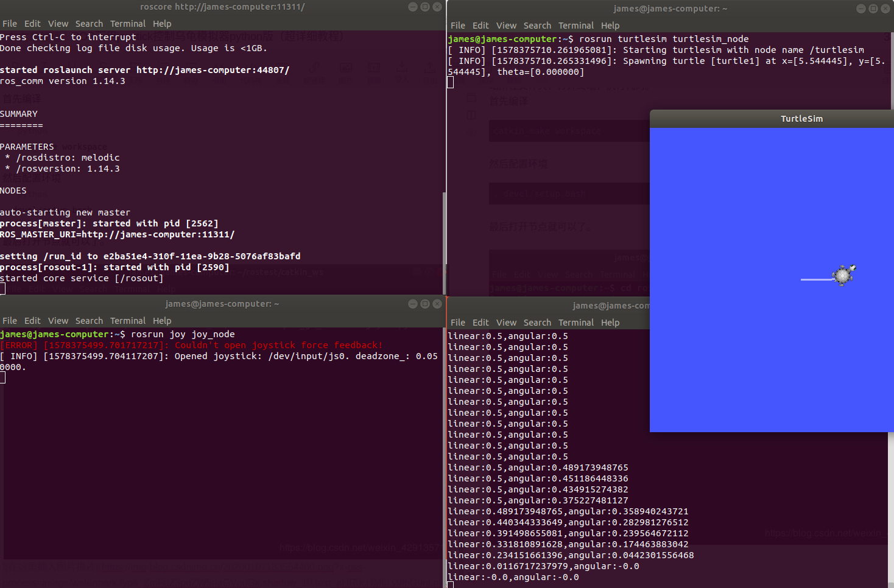Open Edit menu in turtlesim_node terminal
The image size is (894, 588).
480,26
